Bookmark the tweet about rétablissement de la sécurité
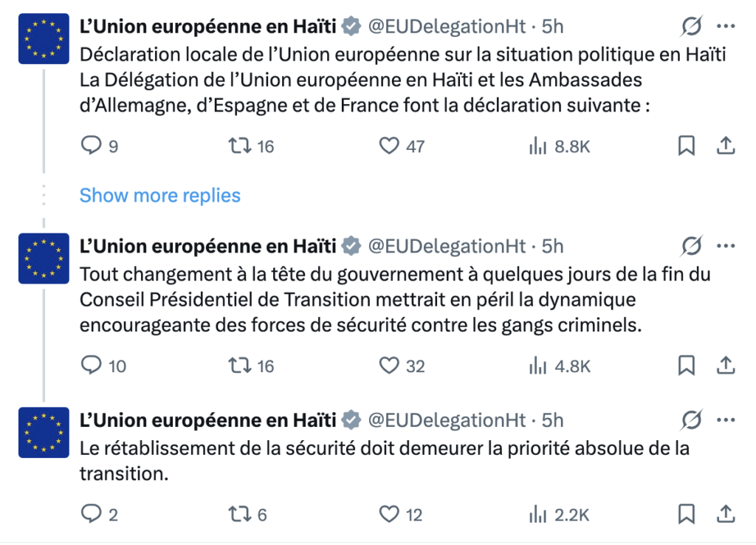The width and height of the screenshot is (756, 545). coord(687,513)
